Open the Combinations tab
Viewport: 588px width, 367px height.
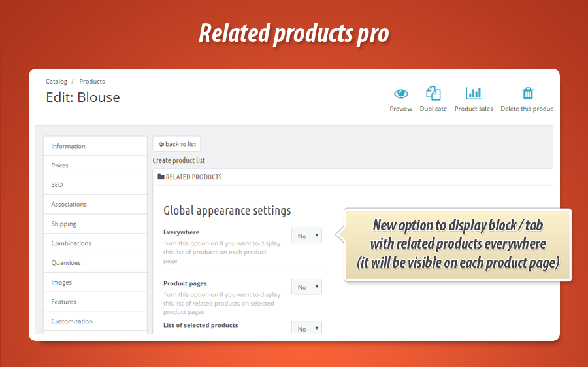[95, 243]
